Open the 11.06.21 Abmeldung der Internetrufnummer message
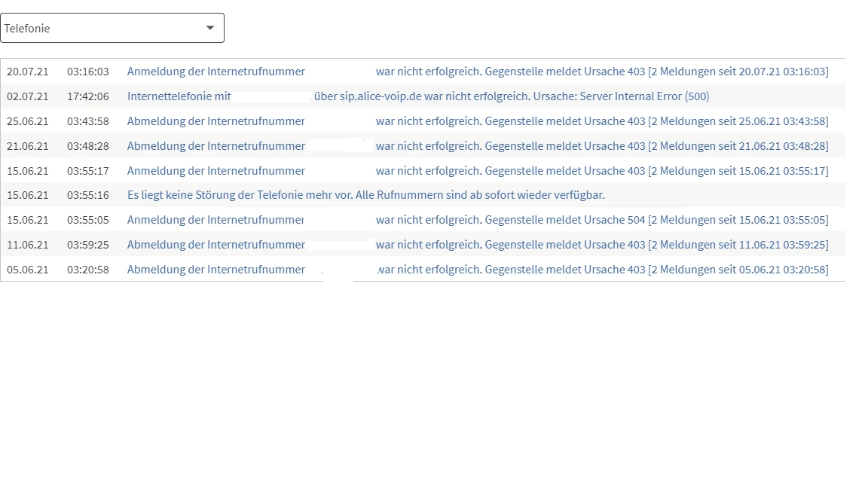Viewport: 868px width, 488px height. [478, 245]
